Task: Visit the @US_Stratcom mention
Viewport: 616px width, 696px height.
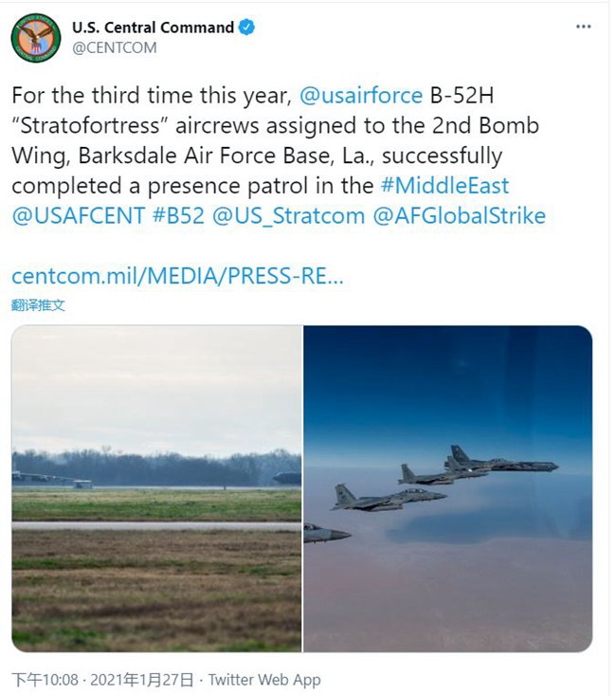Action: point(287,215)
